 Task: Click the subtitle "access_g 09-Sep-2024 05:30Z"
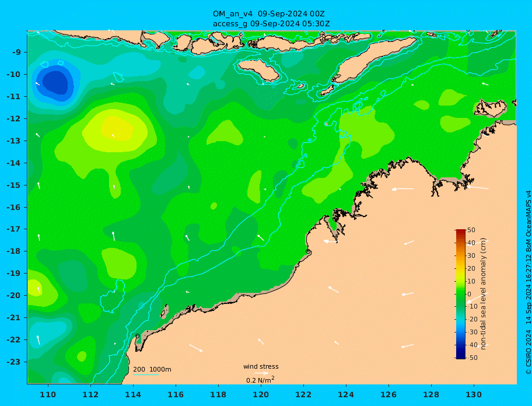coord(271,24)
